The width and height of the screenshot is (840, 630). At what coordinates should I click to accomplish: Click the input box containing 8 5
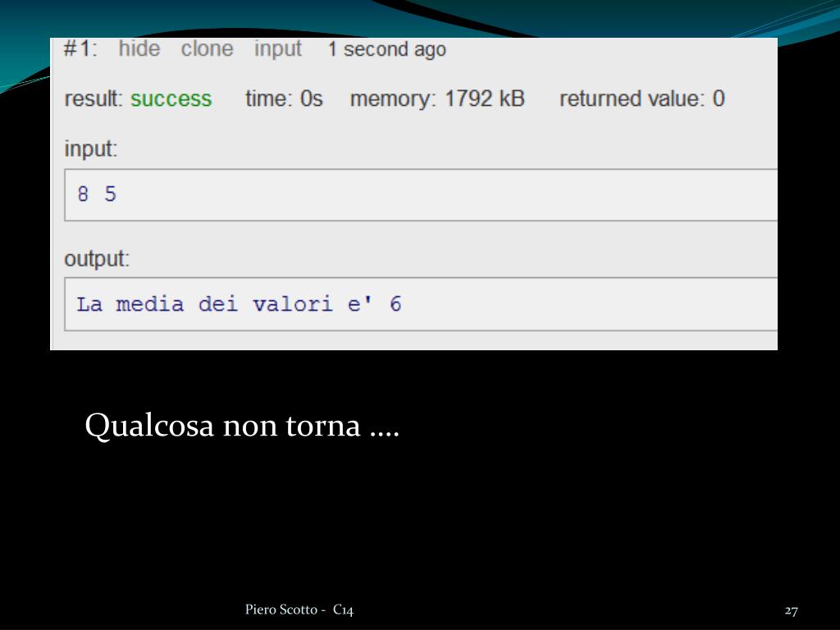point(421,194)
